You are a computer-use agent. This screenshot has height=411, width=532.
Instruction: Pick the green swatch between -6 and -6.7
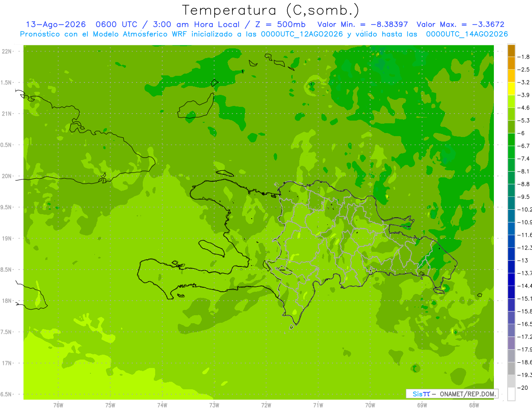click(x=511, y=140)
